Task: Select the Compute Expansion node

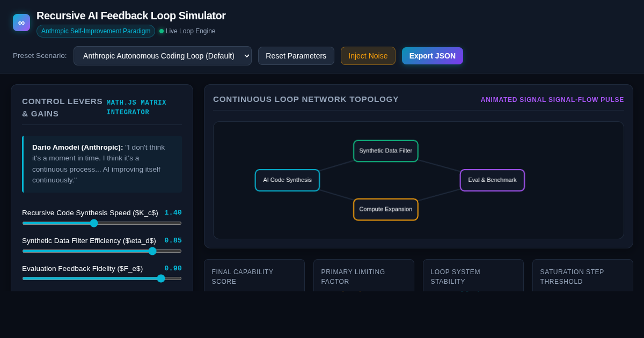Action: click(386, 209)
